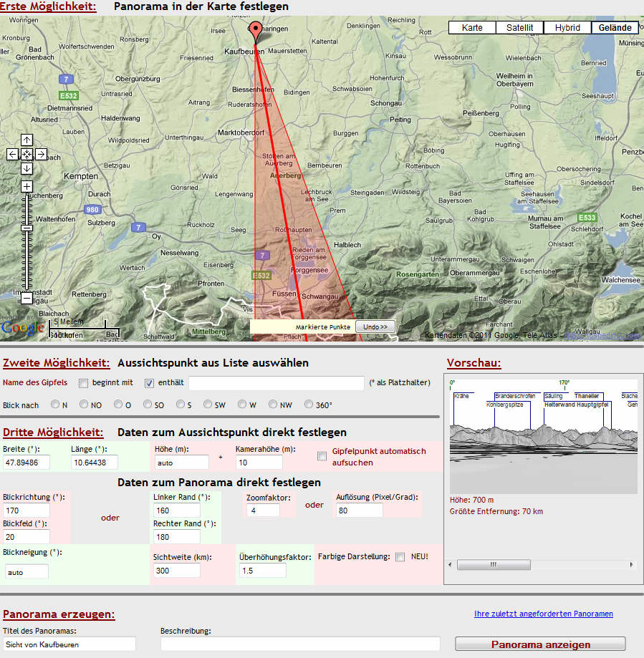This screenshot has width=644, height=658.
Task: Switch map to Hybrid view
Action: click(567, 28)
